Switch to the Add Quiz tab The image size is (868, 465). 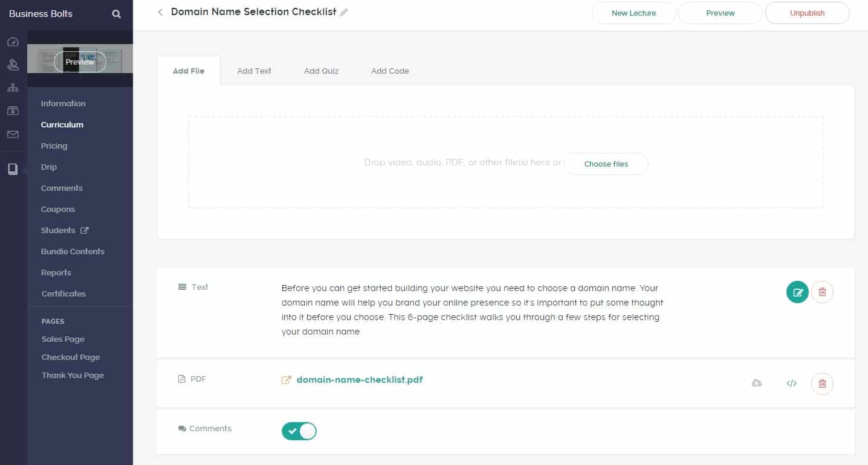[321, 71]
